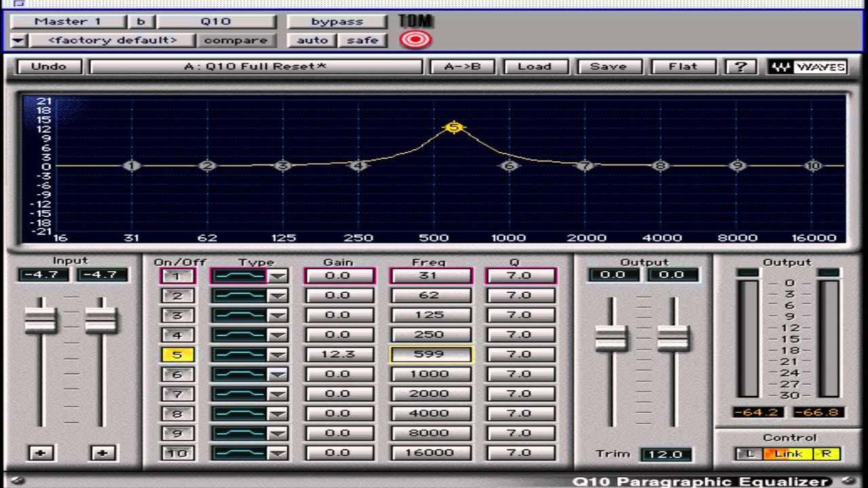Click the auto button
Viewport: 868px width, 488px height.
click(313, 40)
